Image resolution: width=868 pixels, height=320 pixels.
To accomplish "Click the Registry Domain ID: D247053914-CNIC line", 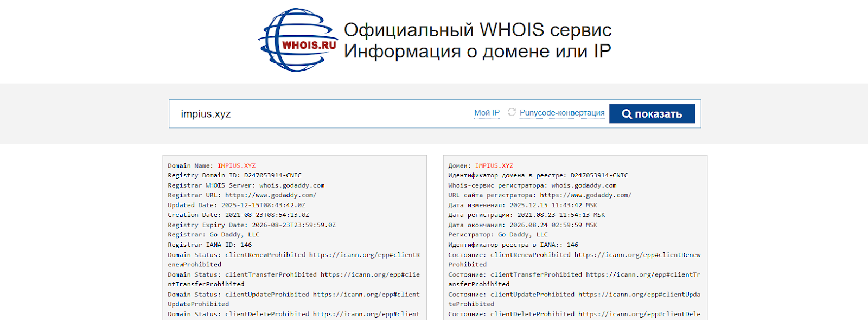I will 234,176.
